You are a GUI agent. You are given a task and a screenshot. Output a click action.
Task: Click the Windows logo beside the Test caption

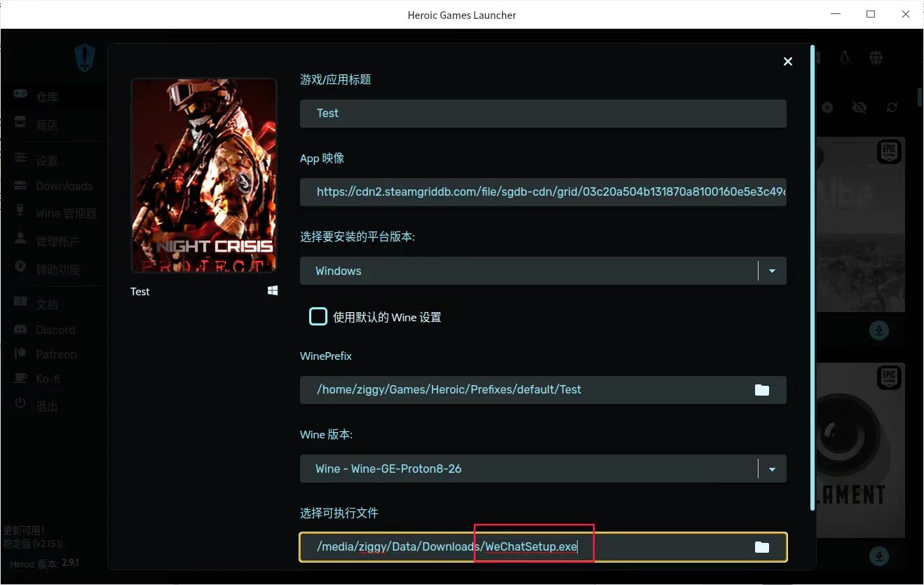(x=273, y=290)
